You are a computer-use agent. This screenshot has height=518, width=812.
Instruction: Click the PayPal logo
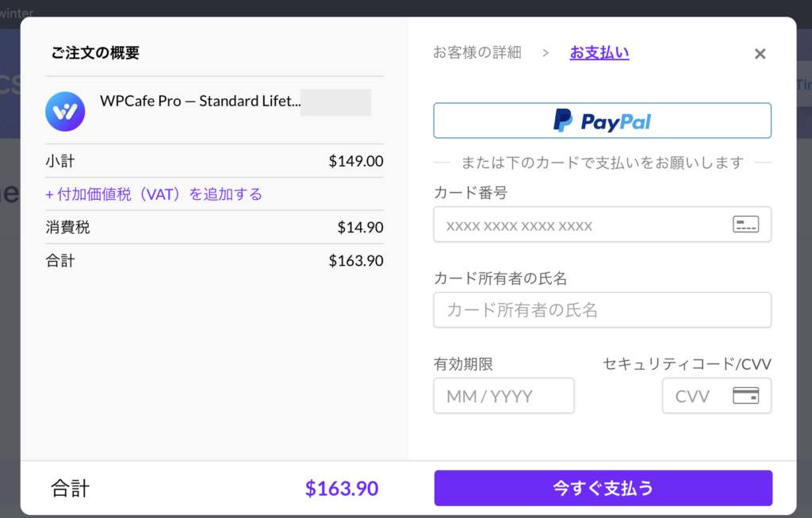tap(602, 121)
